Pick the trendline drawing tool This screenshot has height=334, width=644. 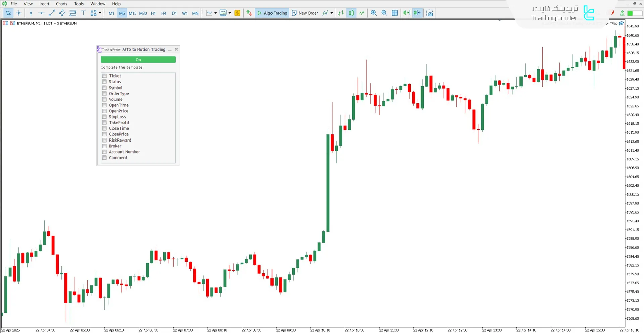[x=52, y=13]
